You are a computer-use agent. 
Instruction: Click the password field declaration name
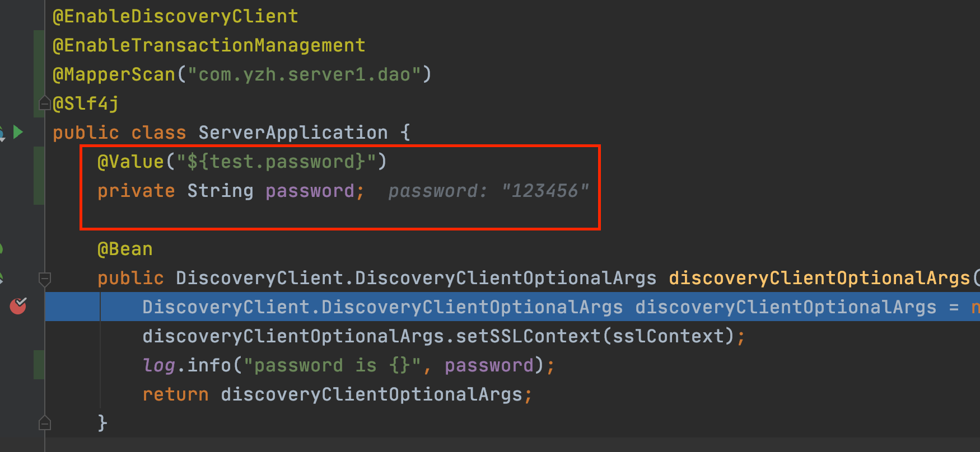coord(310,191)
